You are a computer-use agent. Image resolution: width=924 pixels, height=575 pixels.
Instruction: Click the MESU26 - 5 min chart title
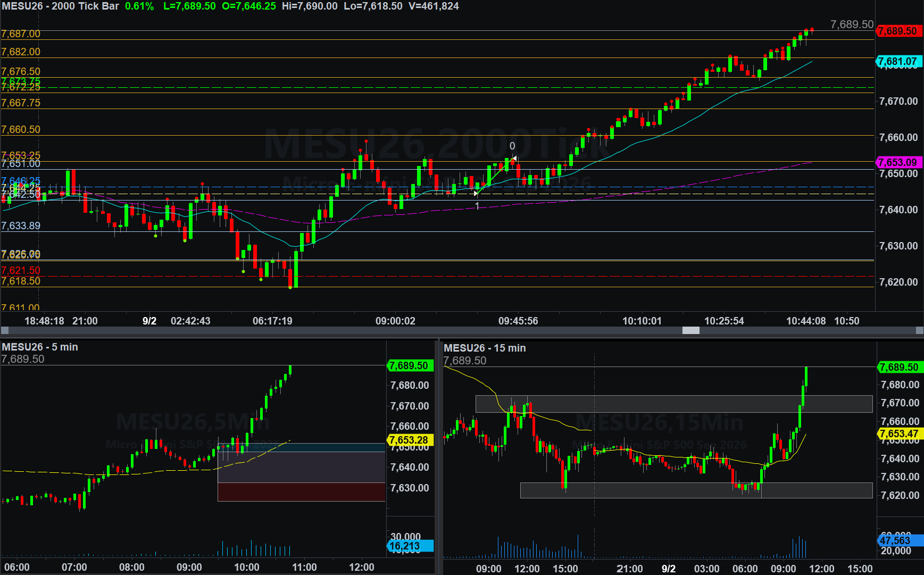[x=40, y=347]
